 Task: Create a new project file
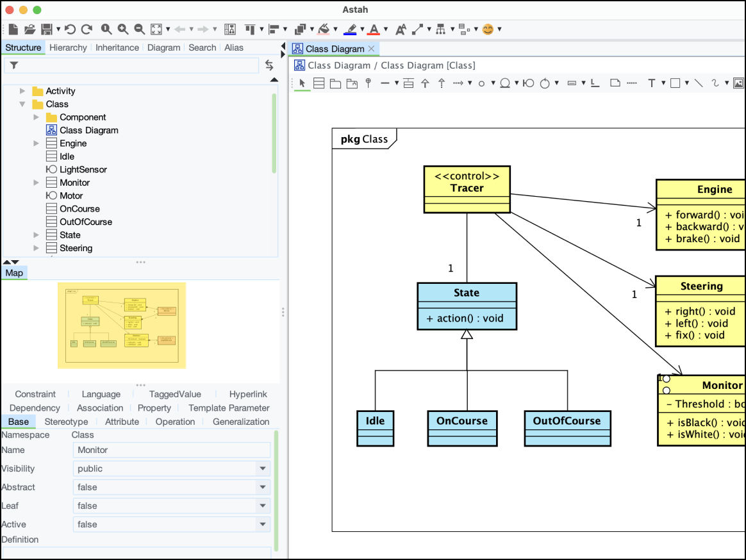point(13,29)
